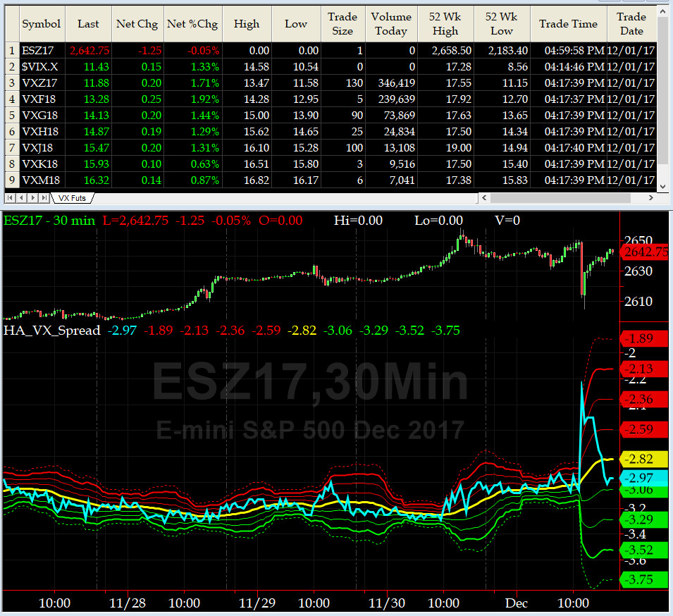Click VXZ17 volume 346,419 cell

tap(391, 83)
